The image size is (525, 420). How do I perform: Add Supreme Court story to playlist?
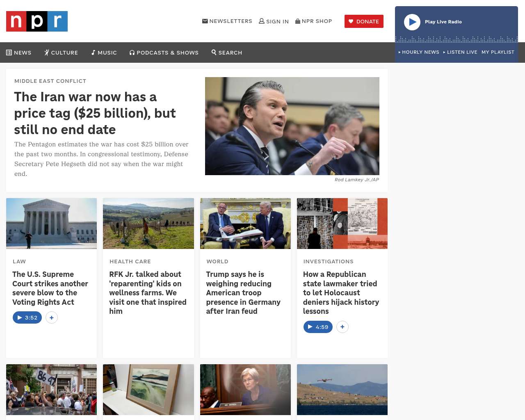point(52,317)
